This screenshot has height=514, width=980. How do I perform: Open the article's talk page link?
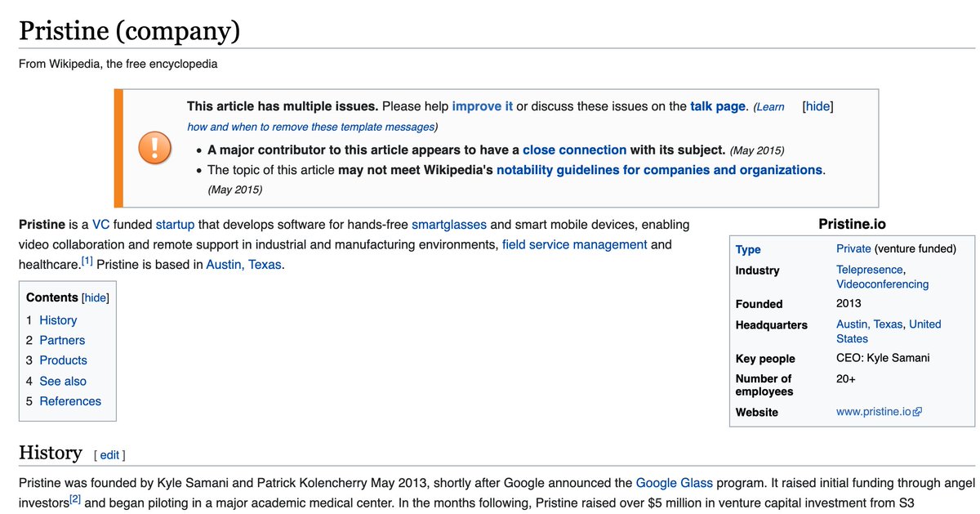(x=718, y=106)
